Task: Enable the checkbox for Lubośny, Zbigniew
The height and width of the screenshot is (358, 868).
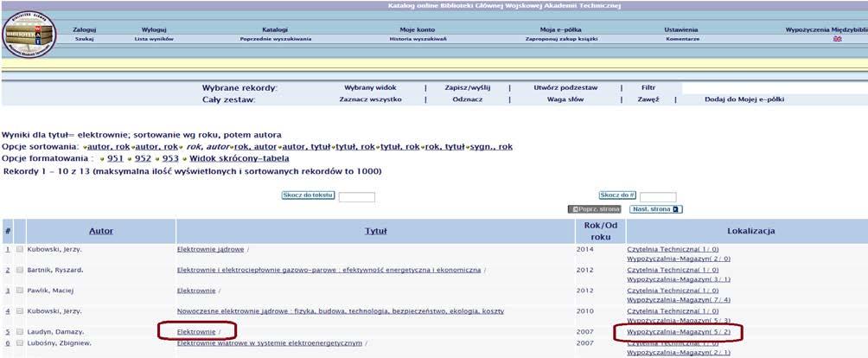Action: [x=20, y=343]
